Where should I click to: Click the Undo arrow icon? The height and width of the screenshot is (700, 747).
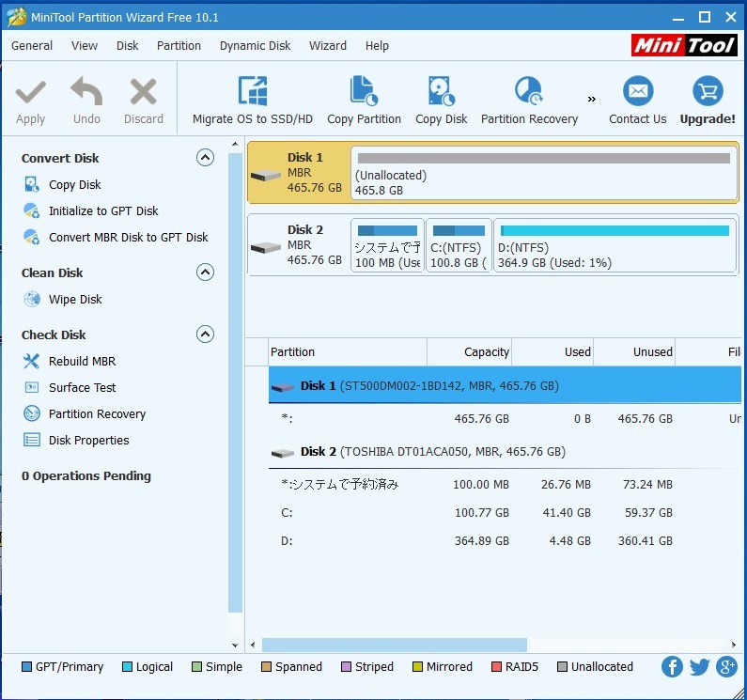pos(86,91)
